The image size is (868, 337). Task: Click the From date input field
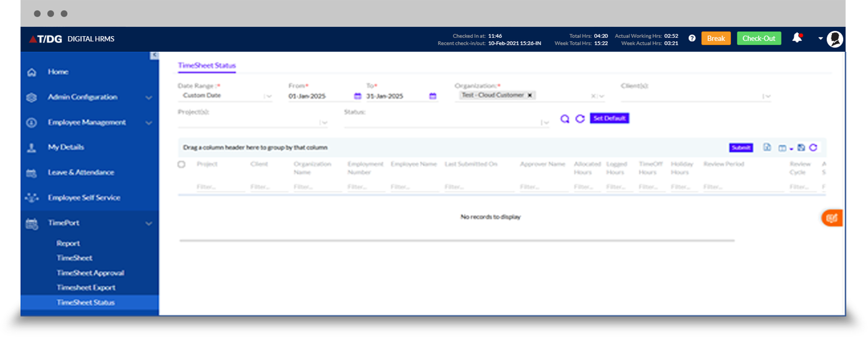[x=320, y=96]
